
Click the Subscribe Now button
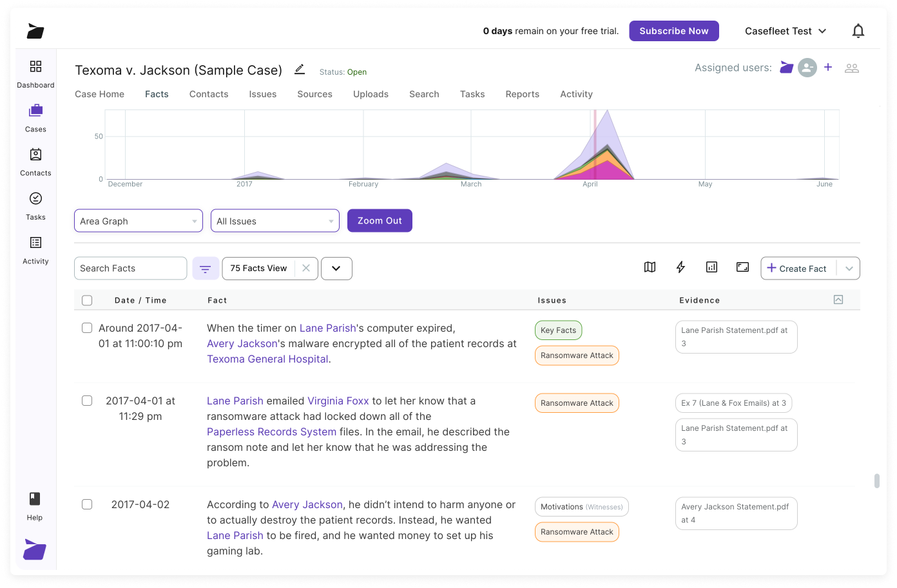click(674, 30)
